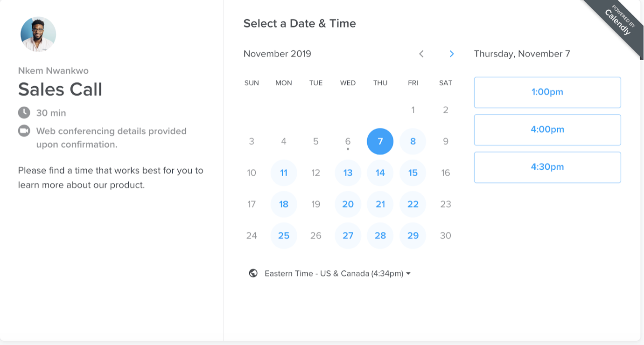Choose Friday November 29
Screen dimensions: 644x345
(413, 235)
